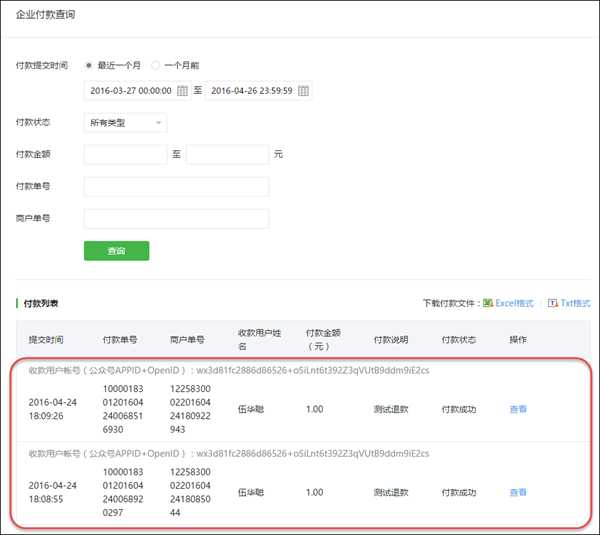
Task: View details of the 18:09:26 payment
Action: (x=518, y=409)
